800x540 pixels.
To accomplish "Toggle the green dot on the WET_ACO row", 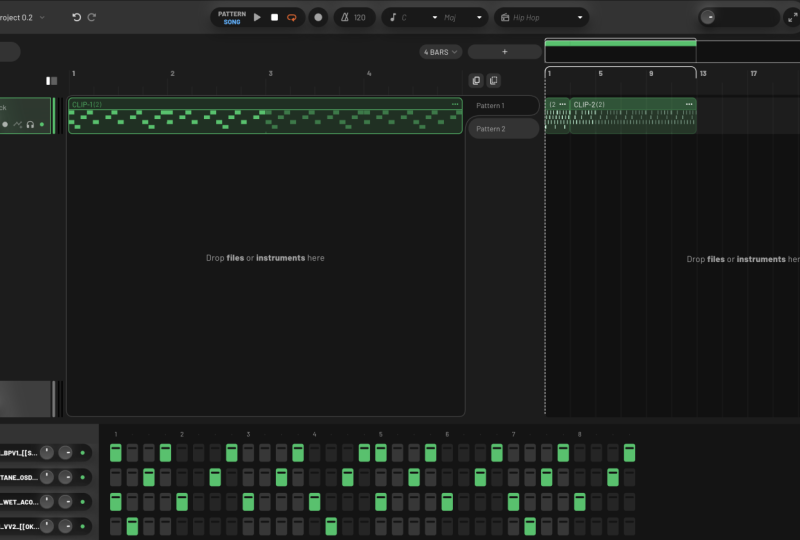I will [x=83, y=502].
